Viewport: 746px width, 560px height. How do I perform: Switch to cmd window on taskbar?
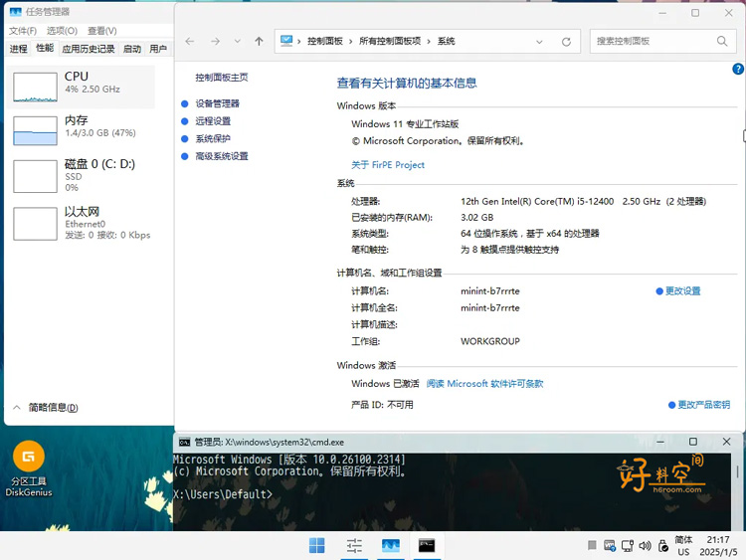[427, 546]
